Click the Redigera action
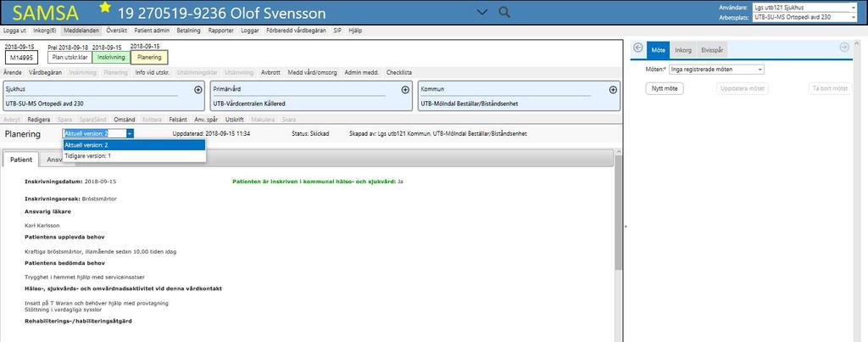The image size is (868, 342). (x=39, y=120)
